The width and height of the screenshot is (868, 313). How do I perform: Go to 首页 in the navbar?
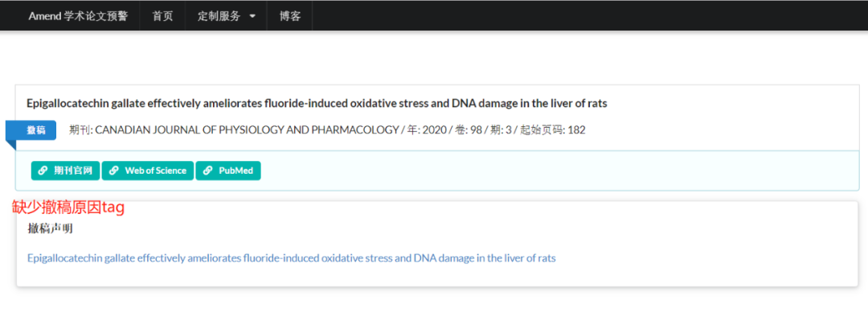[162, 16]
